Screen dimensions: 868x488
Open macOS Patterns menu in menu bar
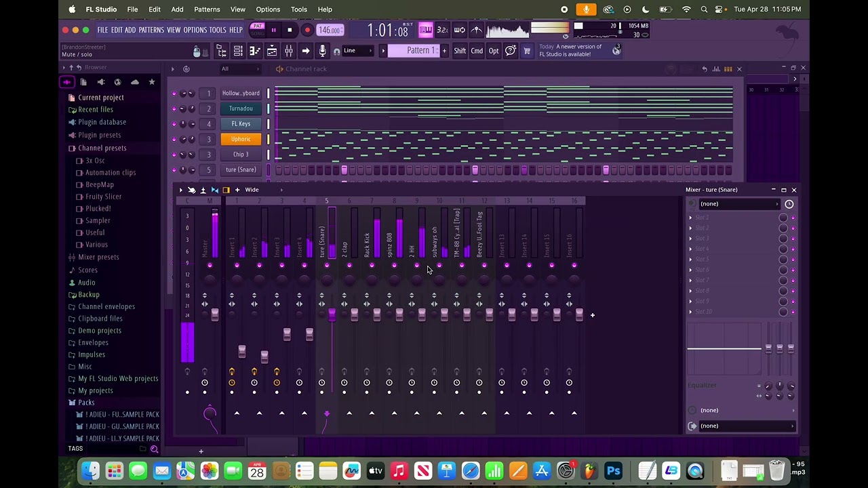(x=207, y=9)
